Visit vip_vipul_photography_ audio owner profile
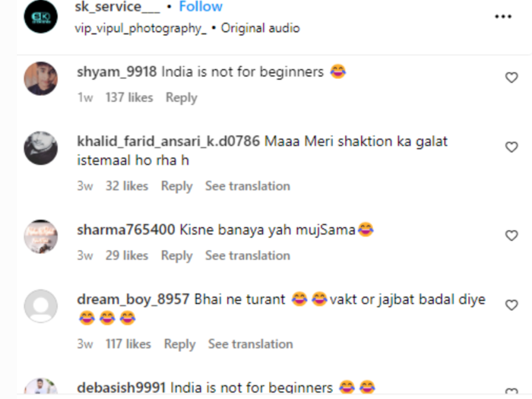 coord(141,29)
